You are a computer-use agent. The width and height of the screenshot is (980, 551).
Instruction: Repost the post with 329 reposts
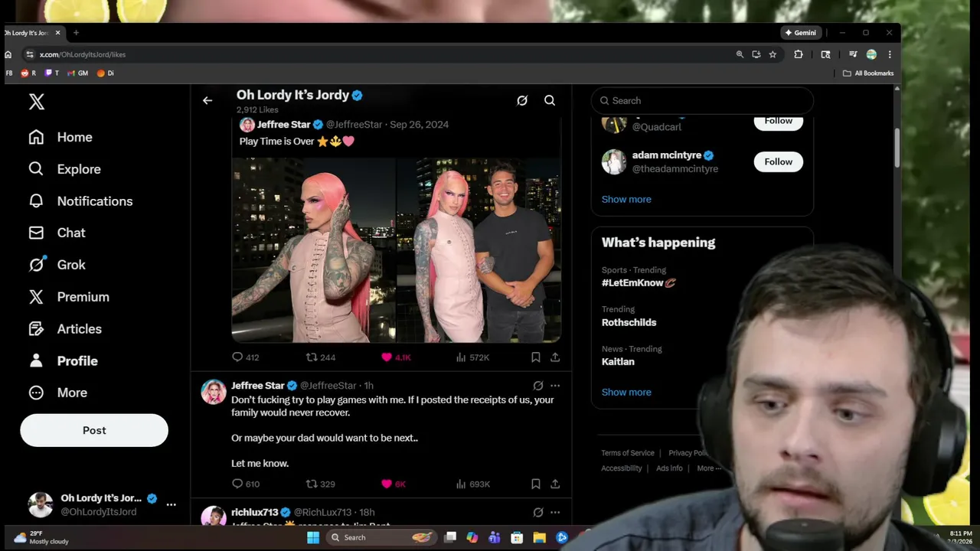click(321, 484)
